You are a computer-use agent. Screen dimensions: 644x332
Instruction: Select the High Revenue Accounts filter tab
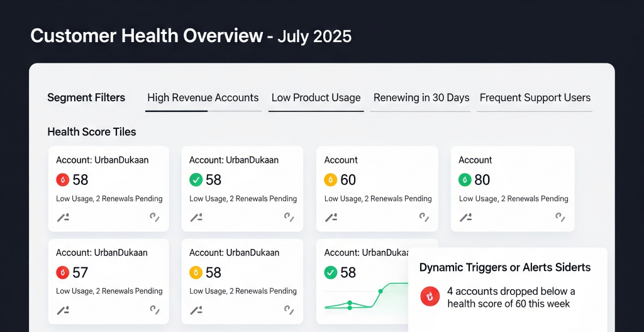[203, 97]
